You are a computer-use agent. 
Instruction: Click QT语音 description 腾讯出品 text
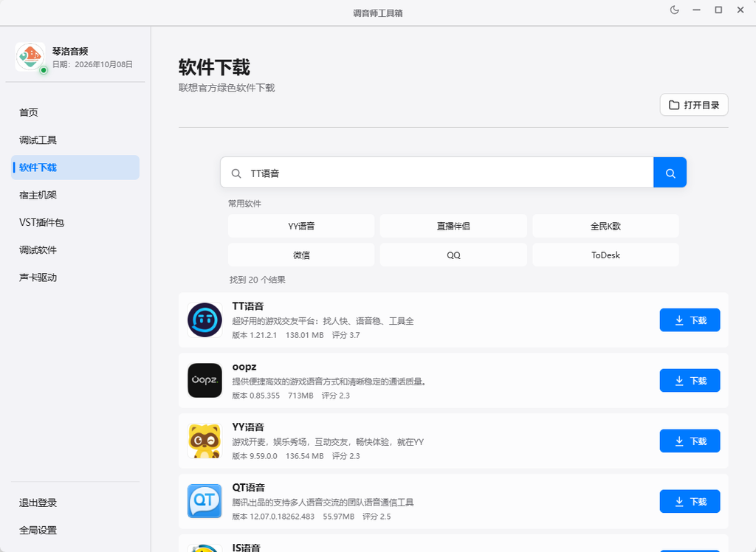(323, 503)
